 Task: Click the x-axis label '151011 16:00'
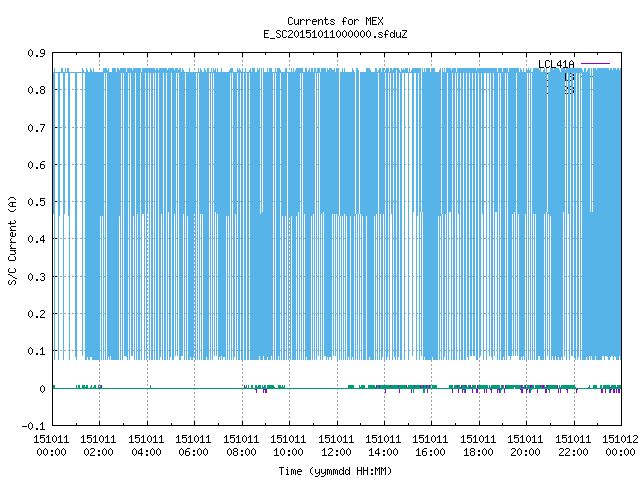[x=430, y=446]
